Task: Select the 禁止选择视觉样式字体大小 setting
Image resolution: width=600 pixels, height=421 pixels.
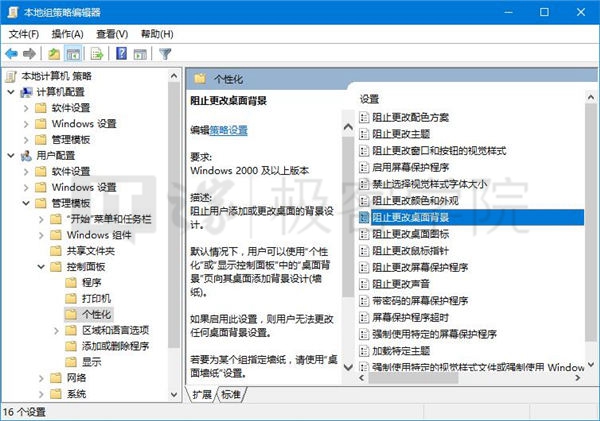Action: point(429,184)
